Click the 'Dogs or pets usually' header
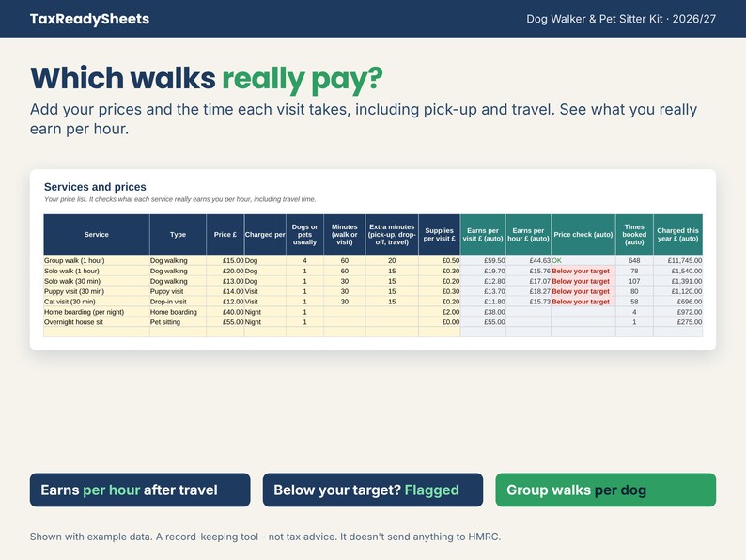This screenshot has height=560, width=746. coord(305,235)
